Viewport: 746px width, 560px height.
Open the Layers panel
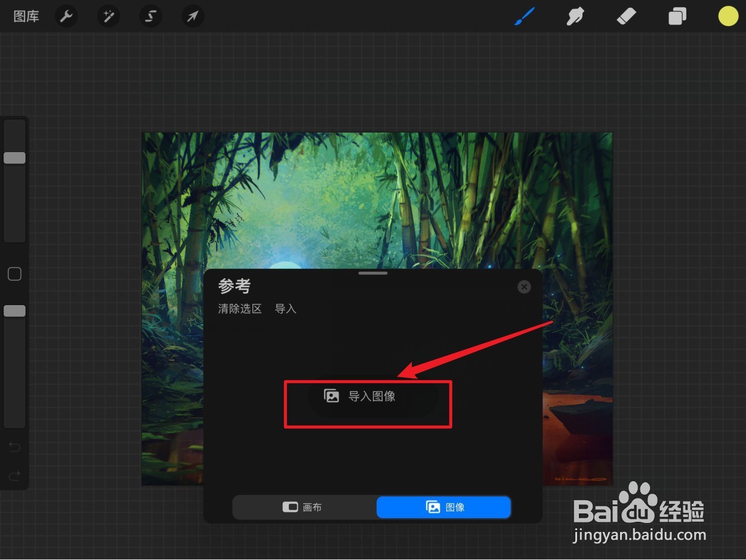(677, 16)
